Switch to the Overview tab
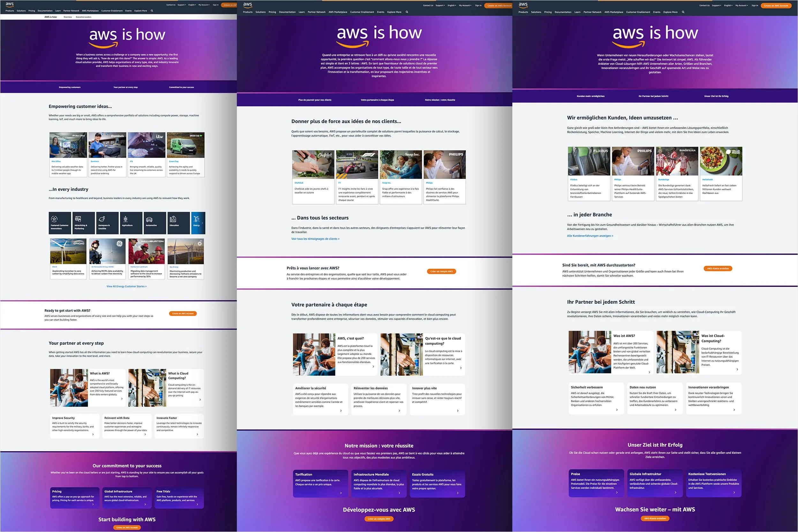798x532 pixels. tap(68, 17)
